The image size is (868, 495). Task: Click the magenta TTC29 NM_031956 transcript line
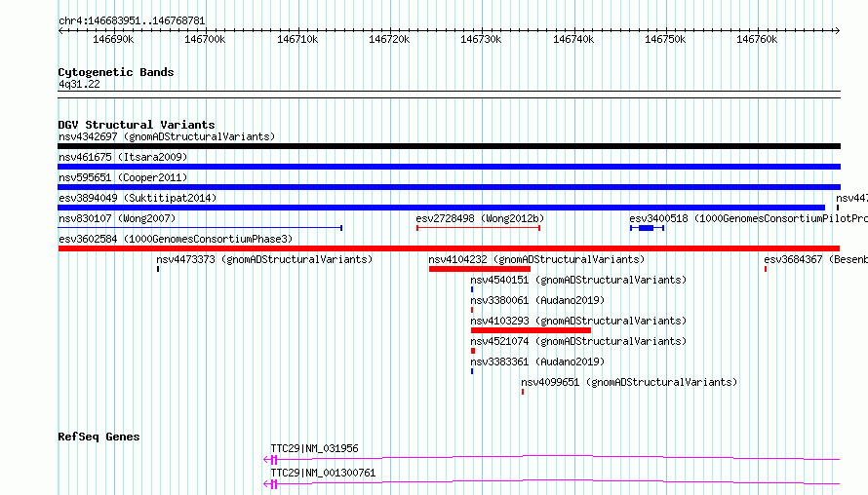tap(552, 458)
